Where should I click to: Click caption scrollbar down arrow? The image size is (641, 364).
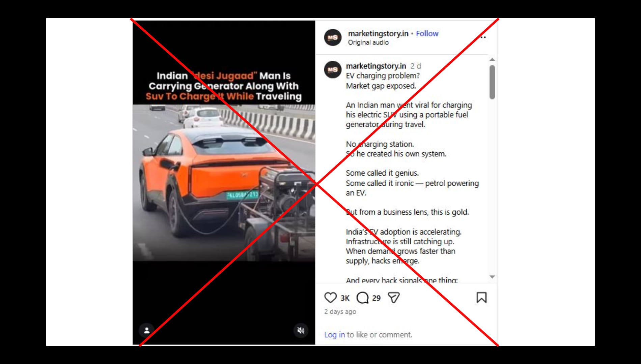point(492,277)
